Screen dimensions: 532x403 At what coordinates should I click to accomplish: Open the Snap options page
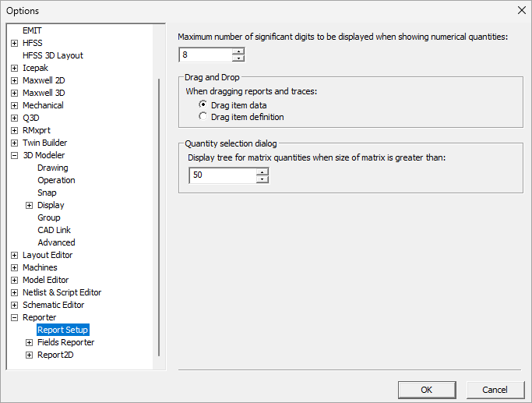pyautogui.click(x=47, y=193)
